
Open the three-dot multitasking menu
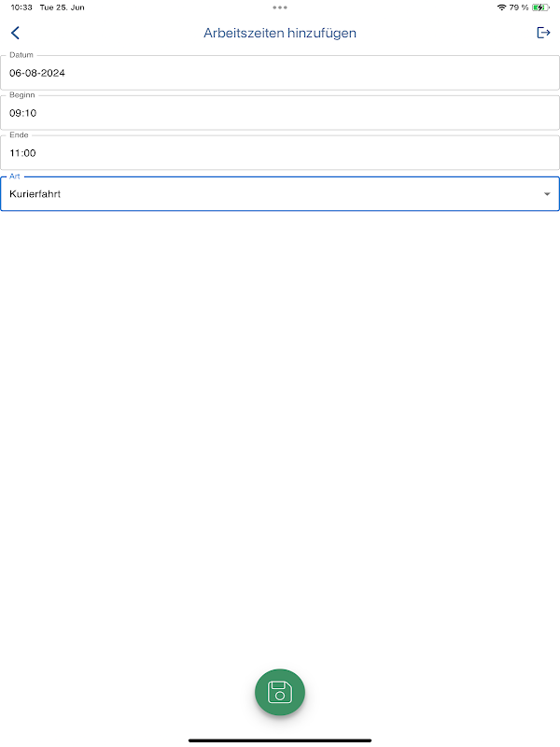coord(280,7)
